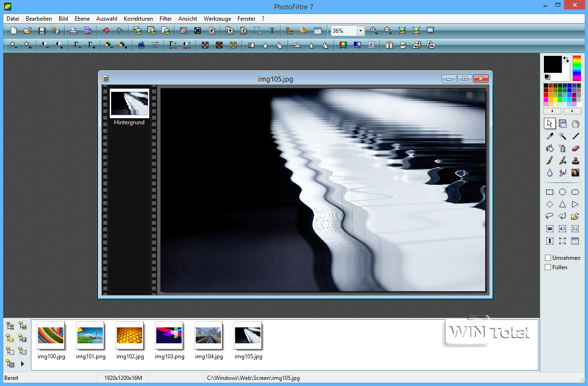
Task: Choose the Eraser tool
Action: tap(575, 148)
